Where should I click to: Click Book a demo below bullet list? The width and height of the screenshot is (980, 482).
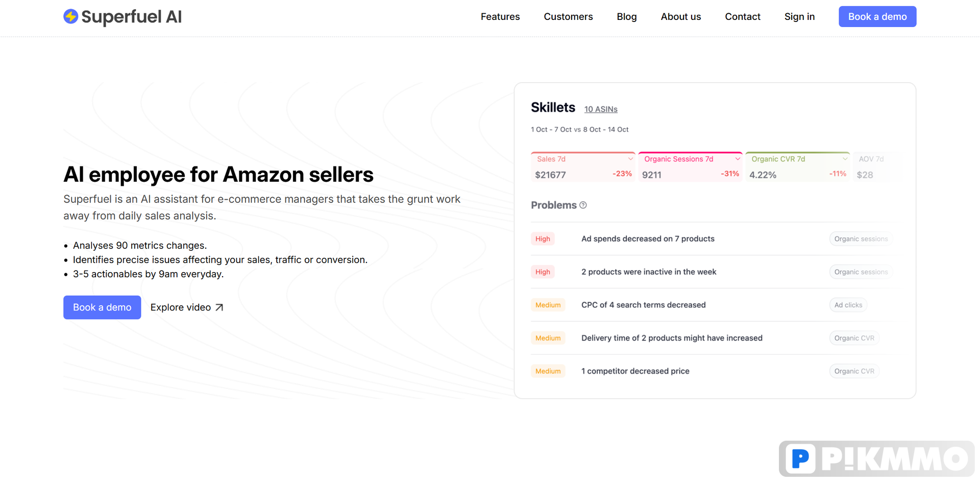tap(102, 307)
